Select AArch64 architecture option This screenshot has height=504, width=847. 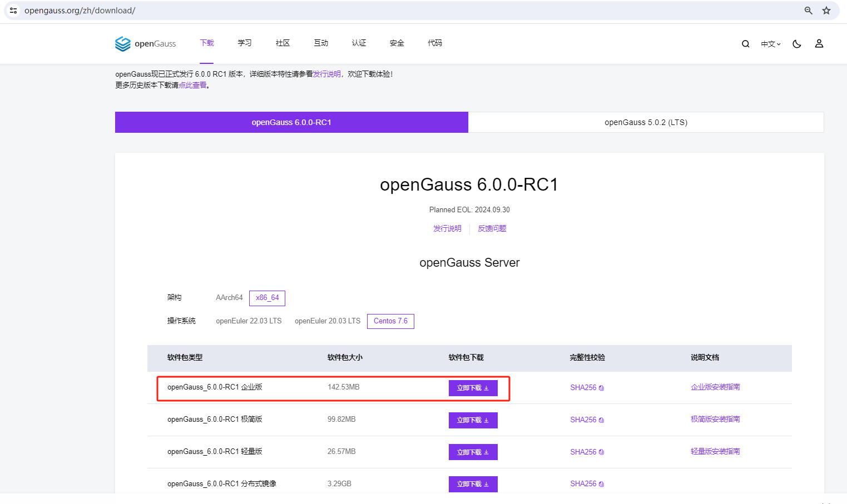point(229,298)
